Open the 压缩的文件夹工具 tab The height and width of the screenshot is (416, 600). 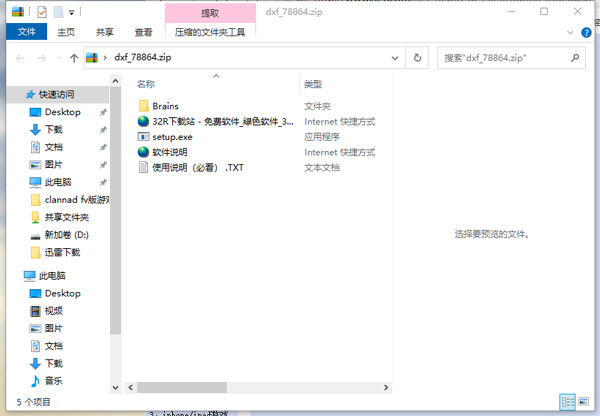(x=210, y=32)
